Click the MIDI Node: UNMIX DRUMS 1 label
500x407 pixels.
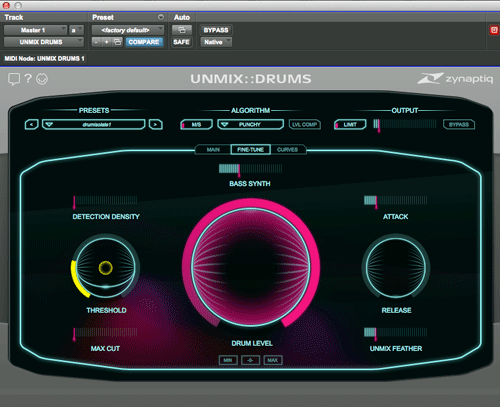pyautogui.click(x=44, y=58)
